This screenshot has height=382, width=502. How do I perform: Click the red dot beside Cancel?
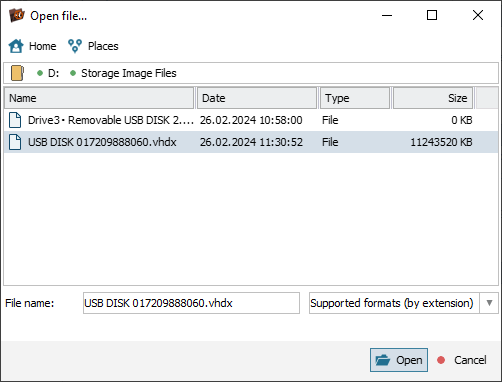click(441, 360)
